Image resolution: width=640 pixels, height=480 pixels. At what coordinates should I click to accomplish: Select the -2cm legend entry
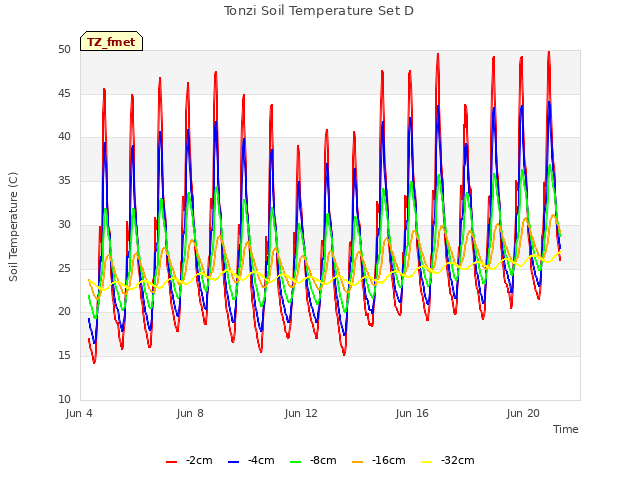tap(189, 461)
